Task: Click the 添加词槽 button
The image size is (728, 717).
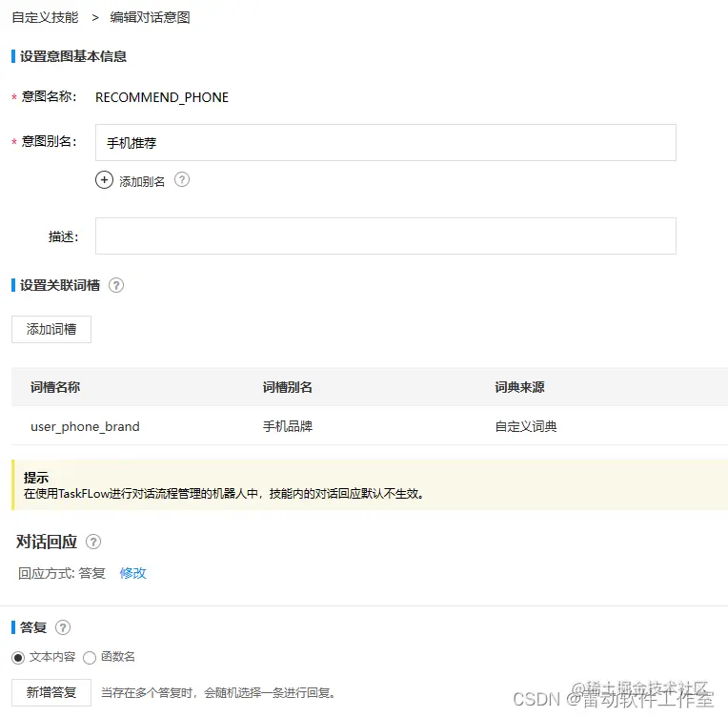Action: point(51,329)
